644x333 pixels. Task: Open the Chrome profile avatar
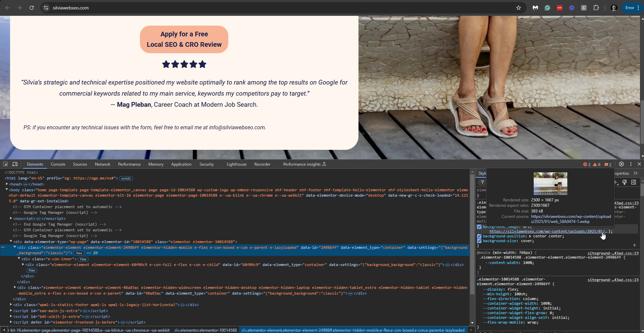(614, 8)
